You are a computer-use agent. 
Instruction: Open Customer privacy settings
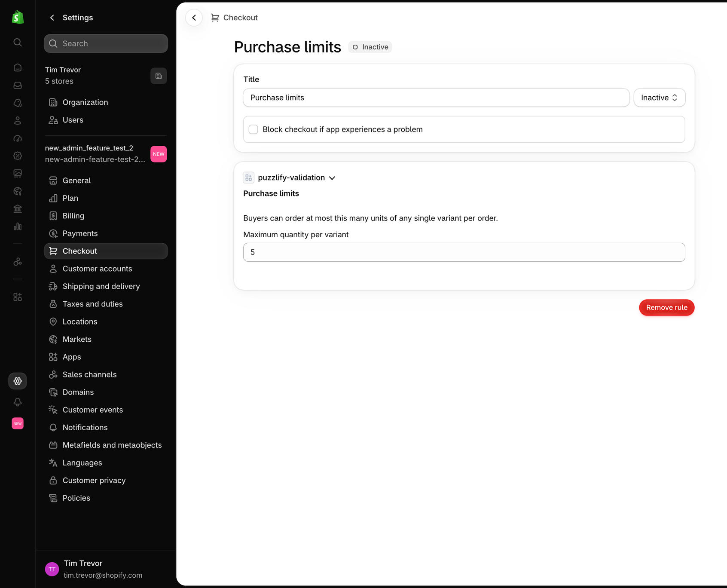[x=106, y=480]
